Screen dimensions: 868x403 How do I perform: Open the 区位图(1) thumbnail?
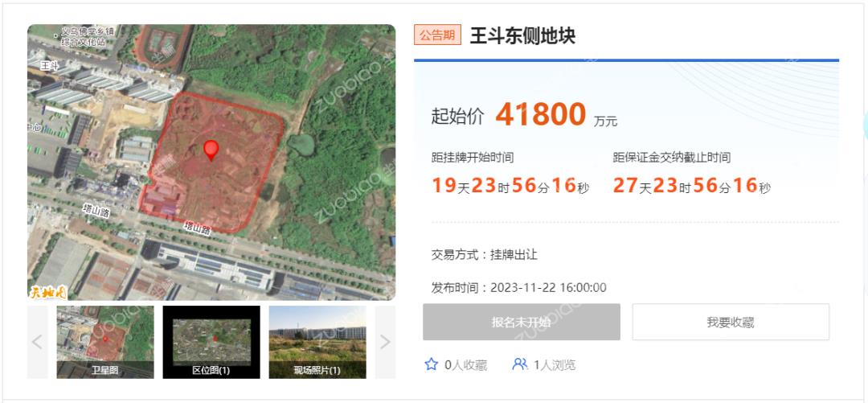pos(211,342)
